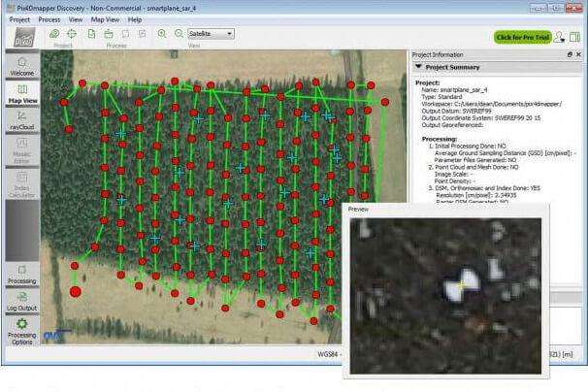Click the Initial Processing Done: NO line

(x=468, y=146)
